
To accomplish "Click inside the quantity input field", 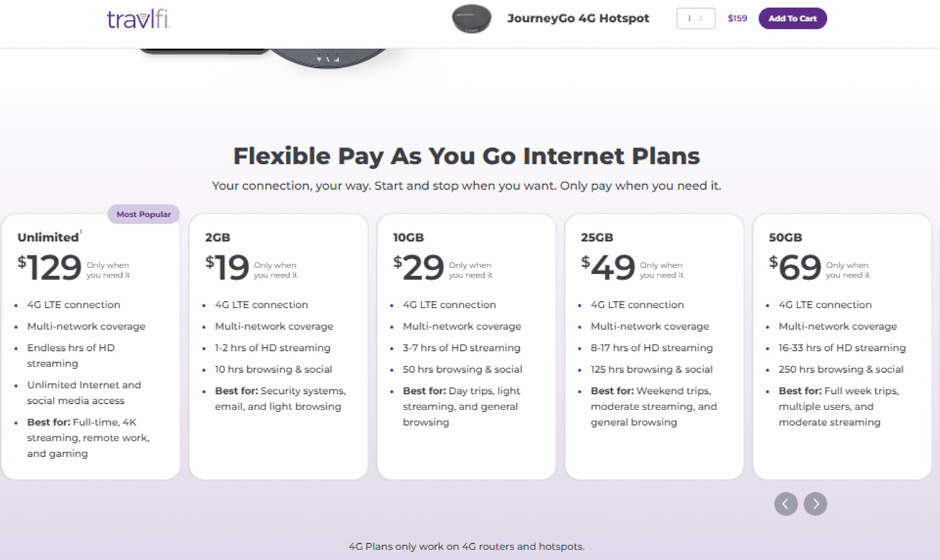I will coord(688,19).
